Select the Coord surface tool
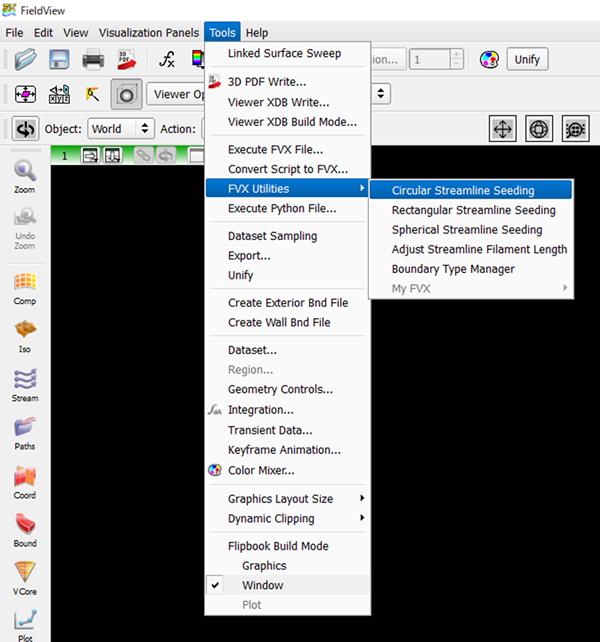Viewport: 600px width, 642px height. tap(25, 480)
